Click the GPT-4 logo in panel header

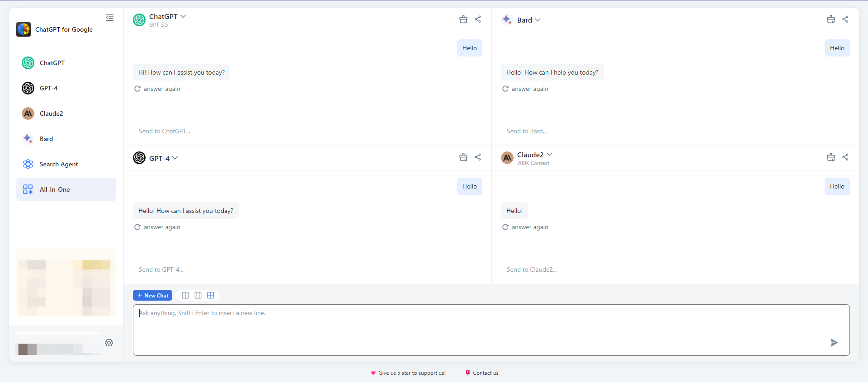(139, 158)
